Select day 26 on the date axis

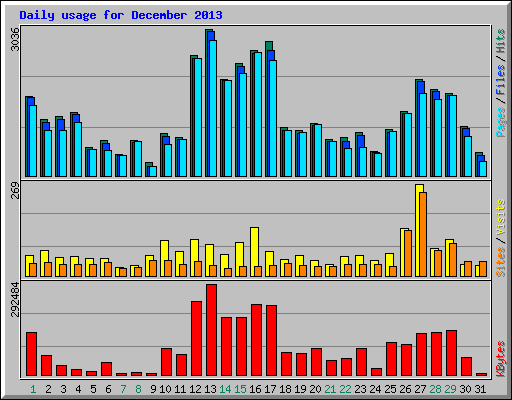click(405, 389)
